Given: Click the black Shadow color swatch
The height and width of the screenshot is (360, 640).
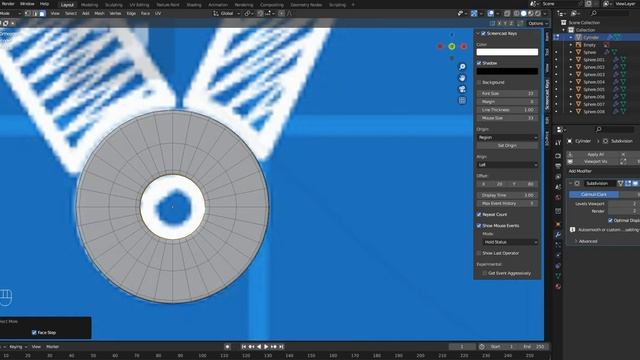Looking at the screenshot, I should (x=507, y=71).
